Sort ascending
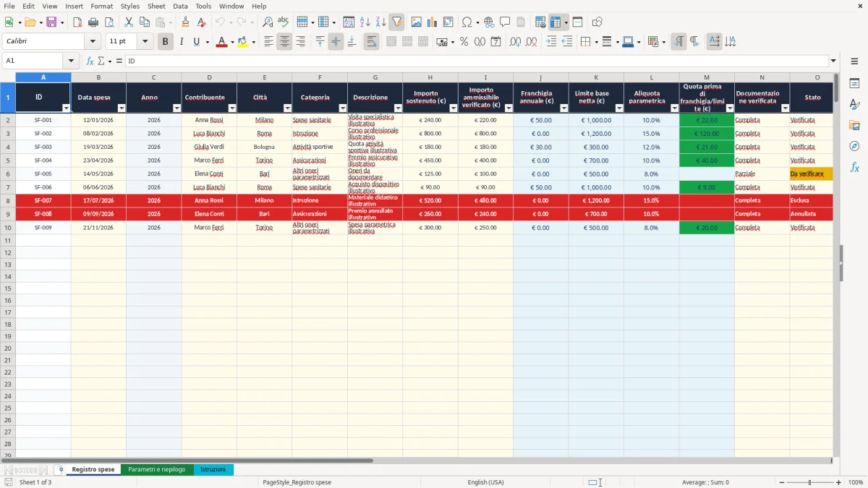Screen dimensions: 868x488 pyautogui.click(x=365, y=22)
